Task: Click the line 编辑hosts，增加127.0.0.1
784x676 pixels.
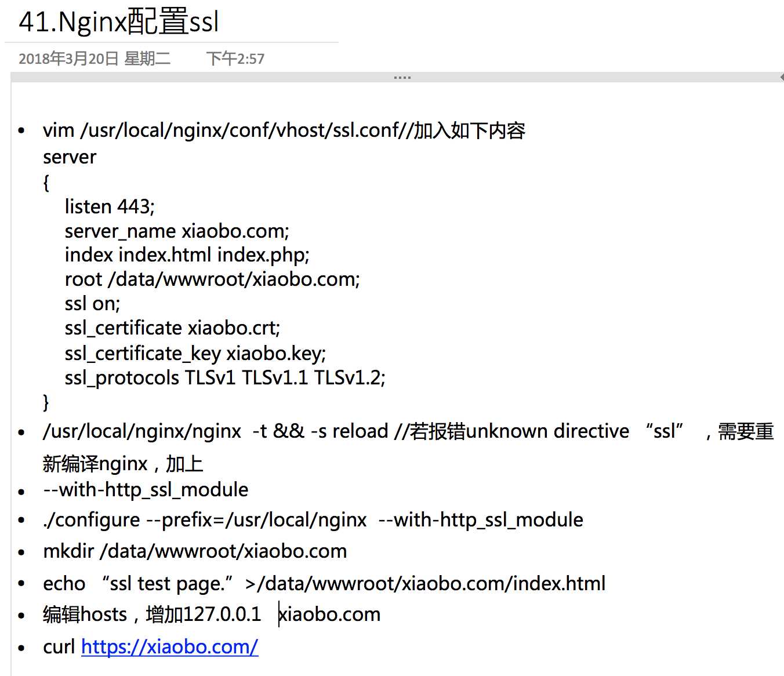Action: [x=212, y=615]
